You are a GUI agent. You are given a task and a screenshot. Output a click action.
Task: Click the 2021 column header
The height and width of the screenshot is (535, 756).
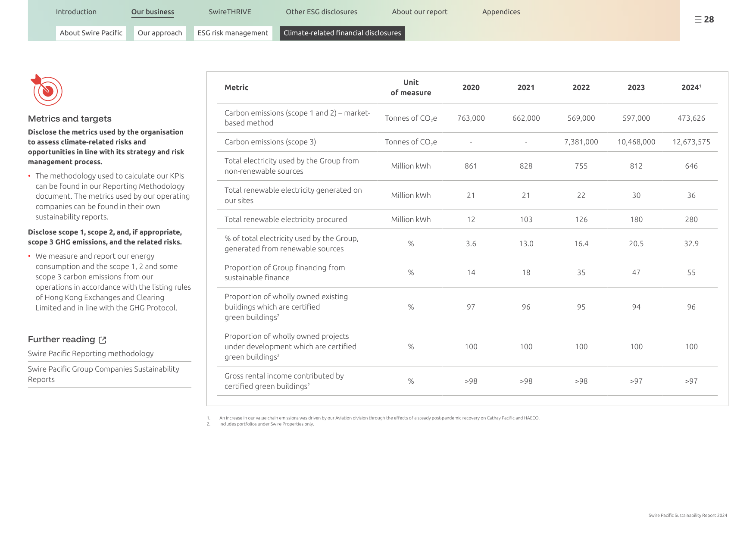[526, 88]
